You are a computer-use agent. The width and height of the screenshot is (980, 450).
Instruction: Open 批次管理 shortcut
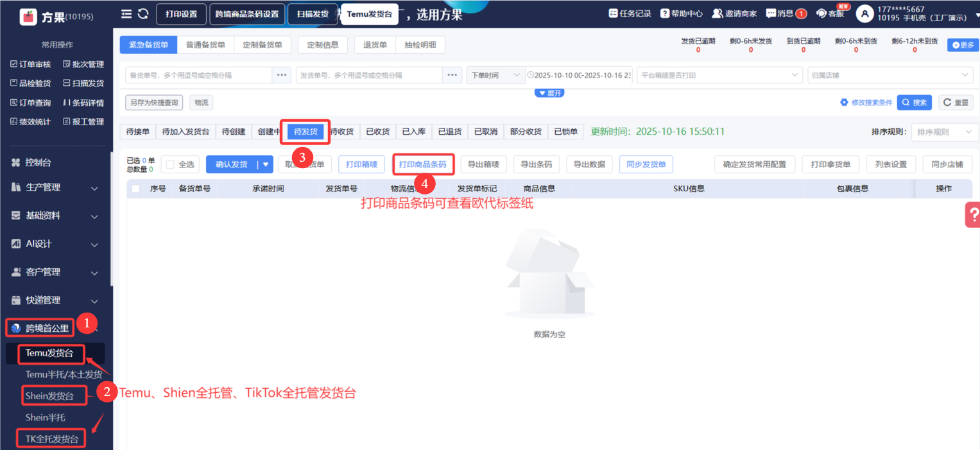click(x=83, y=64)
